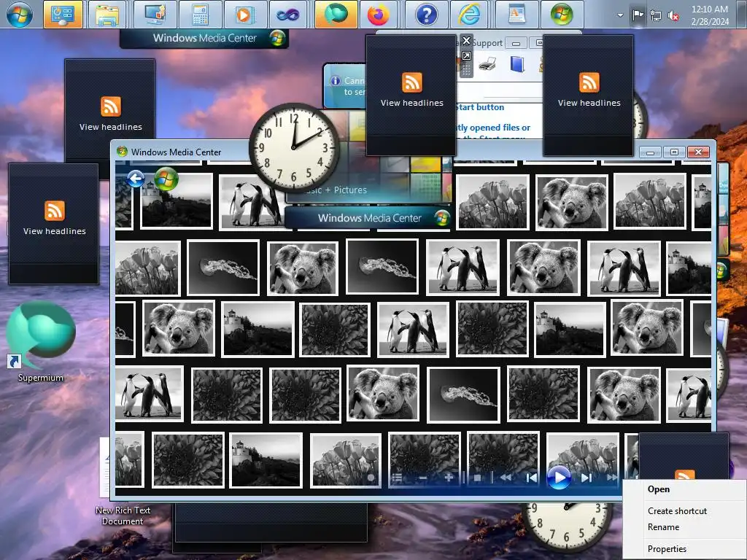Click the Fast Forward double-arrow control
This screenshot has height=560, width=747.
[612, 478]
